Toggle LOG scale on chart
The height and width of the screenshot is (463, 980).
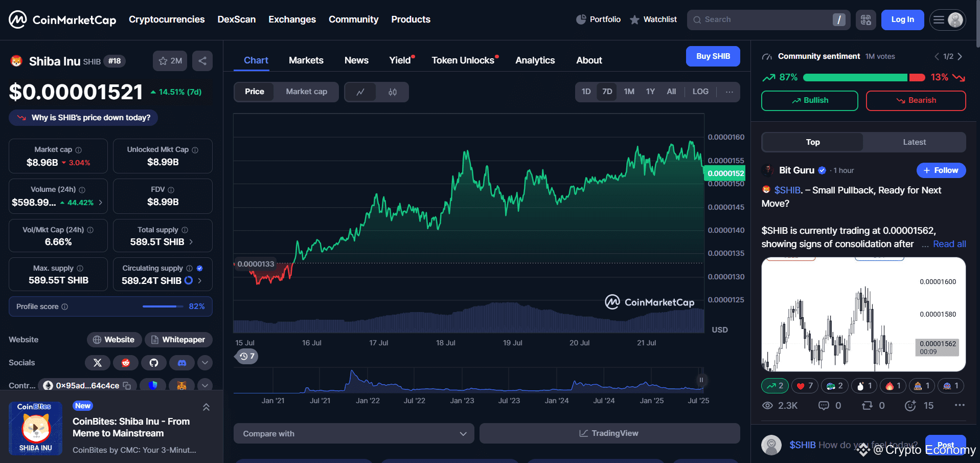tap(700, 92)
